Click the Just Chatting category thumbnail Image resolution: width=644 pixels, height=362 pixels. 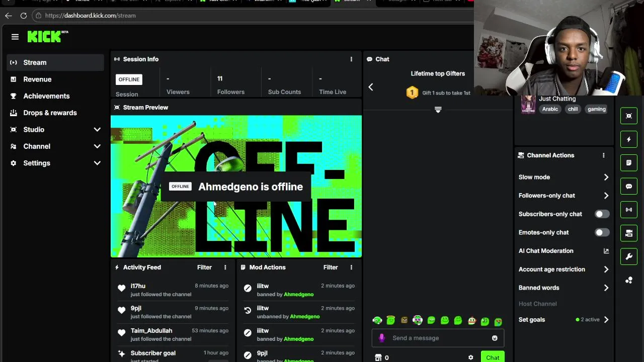(528, 104)
